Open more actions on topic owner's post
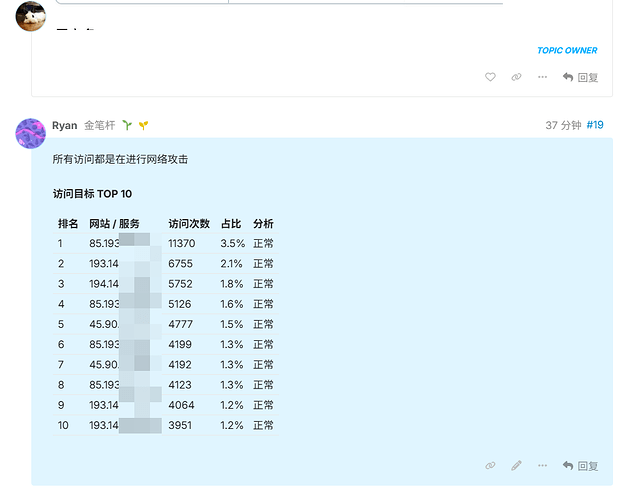This screenshot has height=500, width=642. [543, 77]
